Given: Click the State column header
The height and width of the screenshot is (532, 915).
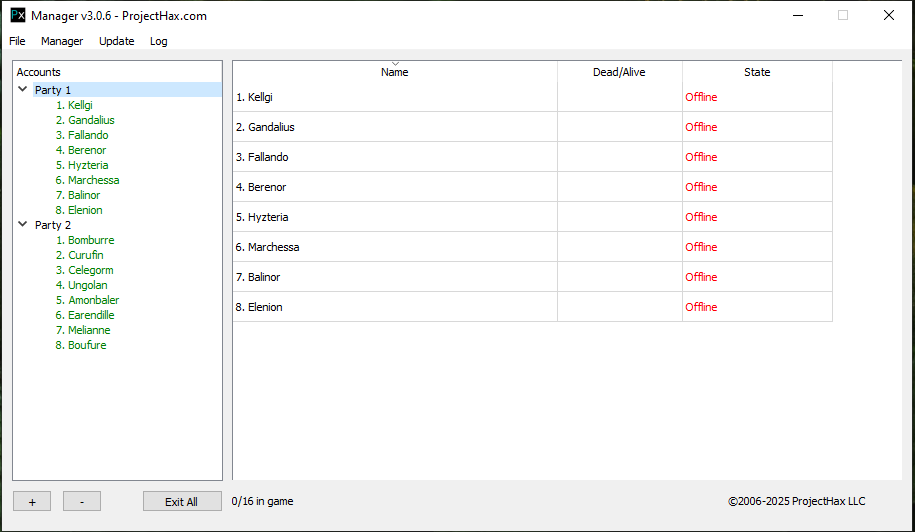Looking at the screenshot, I should point(757,72).
